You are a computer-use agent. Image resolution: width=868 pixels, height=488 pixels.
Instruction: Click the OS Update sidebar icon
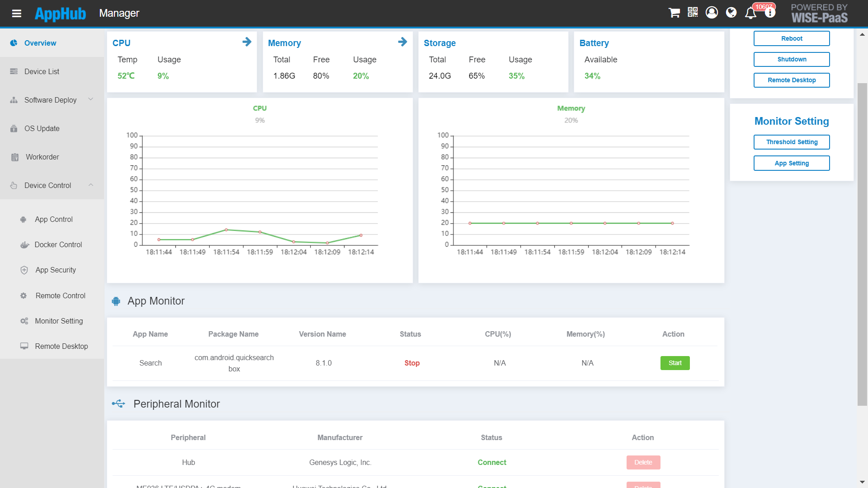(x=14, y=128)
